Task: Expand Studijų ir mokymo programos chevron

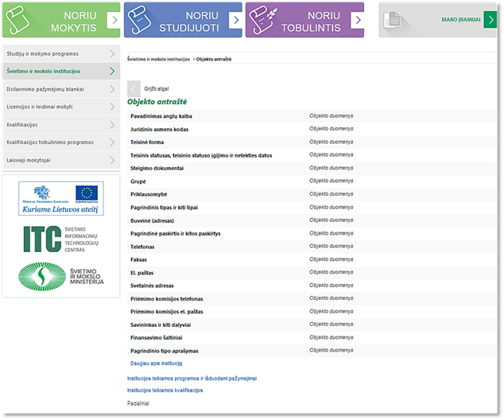Action: click(112, 54)
